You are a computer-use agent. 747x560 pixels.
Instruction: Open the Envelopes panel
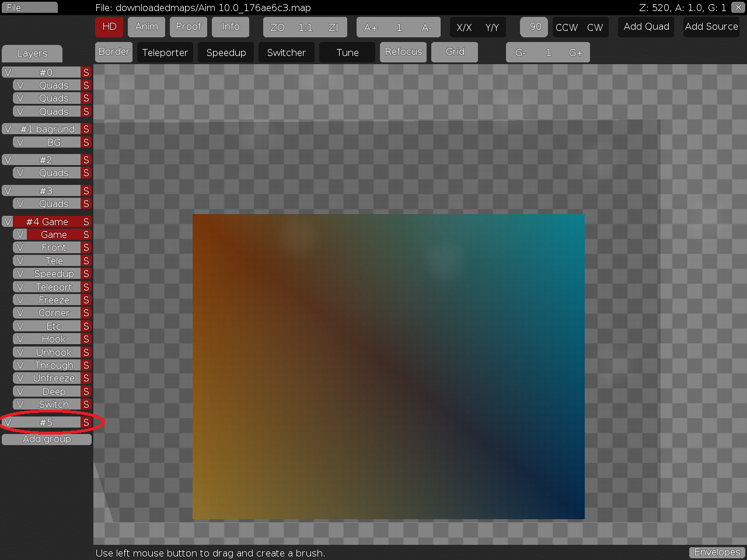click(x=717, y=552)
